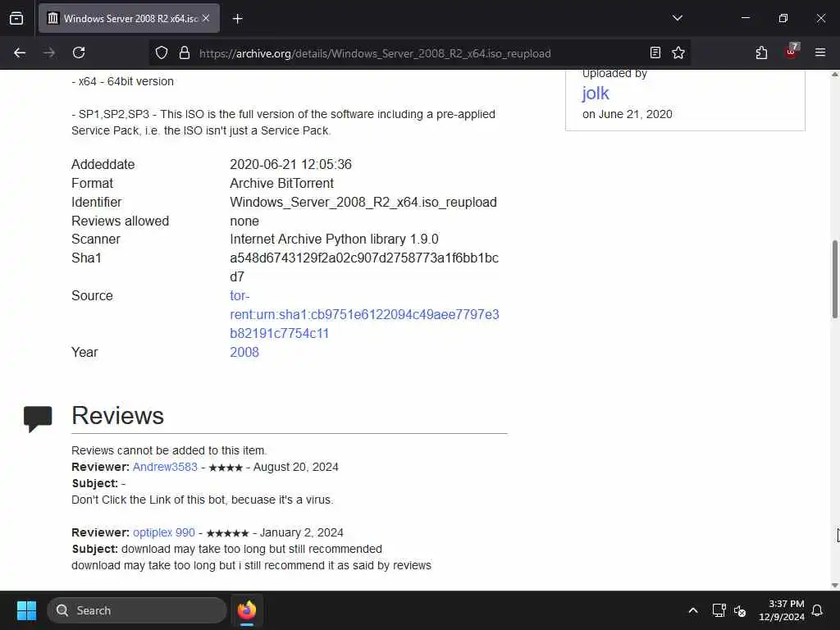Open the Year 2008 link
Image resolution: width=840 pixels, height=630 pixels.
pyautogui.click(x=244, y=352)
